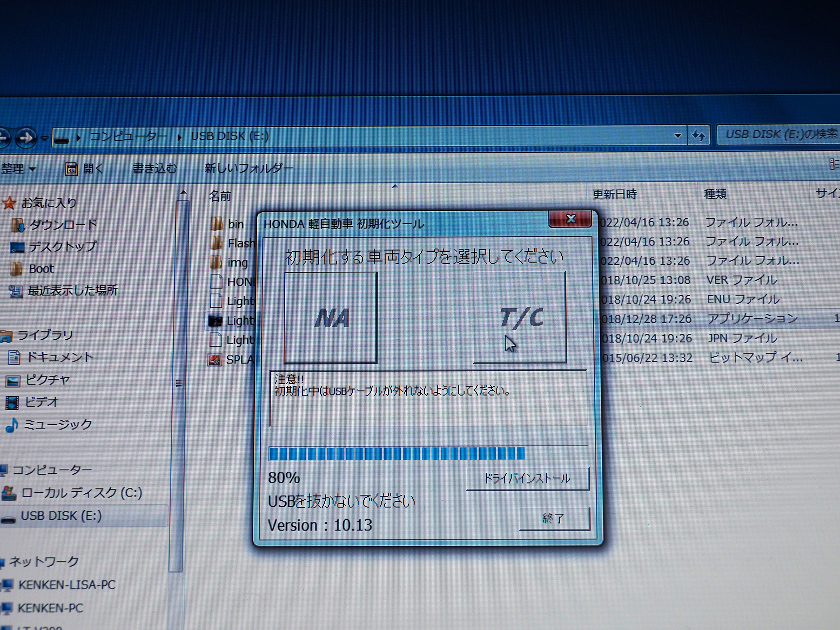Click the Light... ENU file icon
This screenshot has width=840, height=630.
(x=216, y=301)
